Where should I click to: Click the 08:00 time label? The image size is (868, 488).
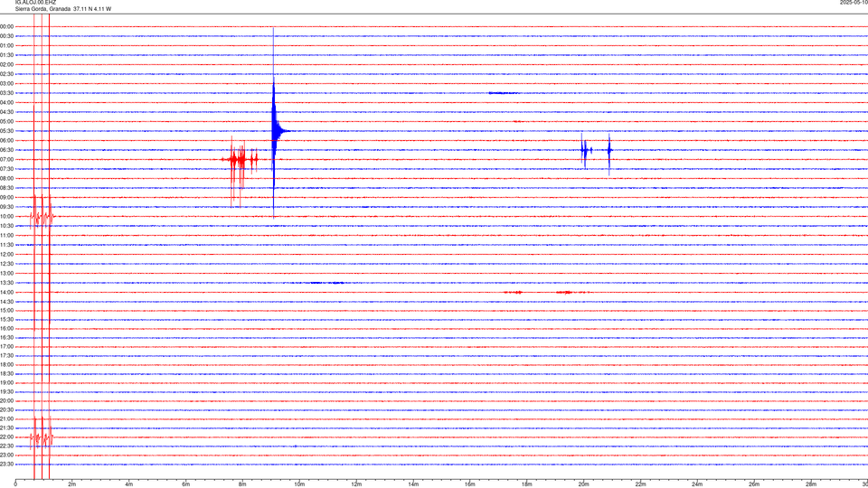pyautogui.click(x=7, y=178)
